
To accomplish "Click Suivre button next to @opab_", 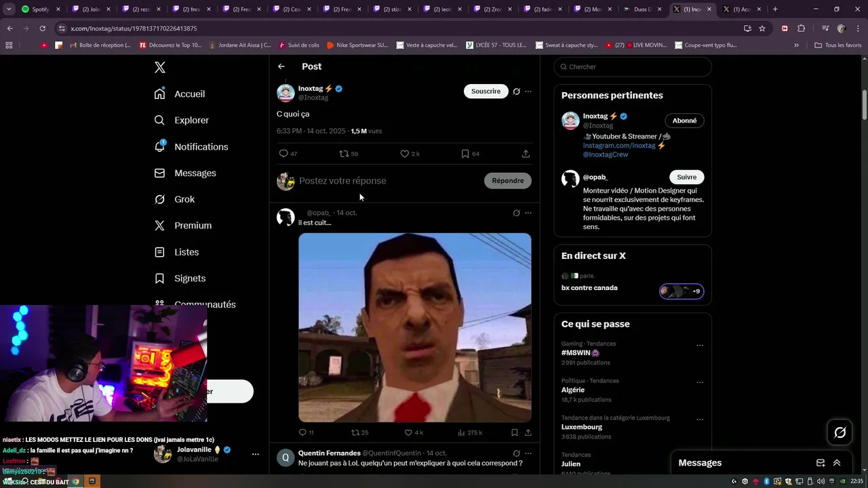I will [x=686, y=177].
